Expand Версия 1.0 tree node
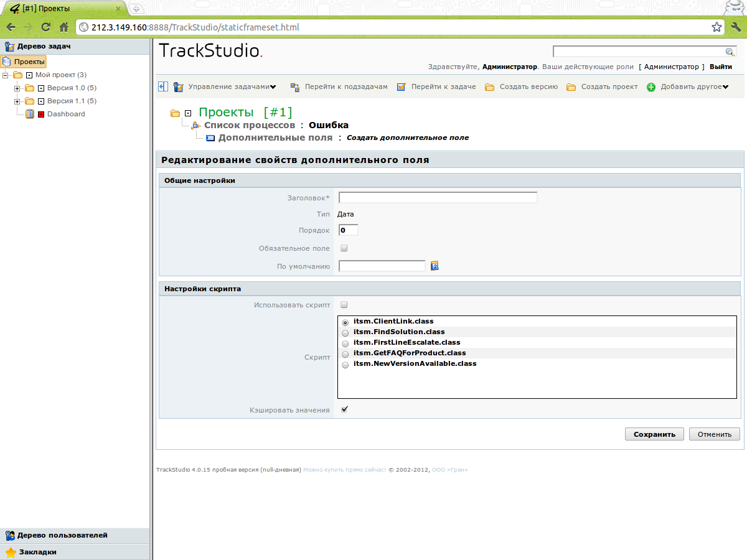 (17, 88)
